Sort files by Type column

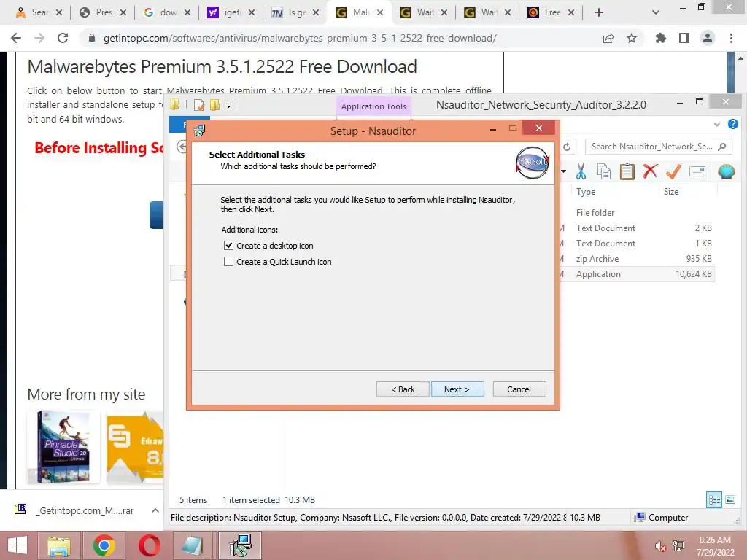(586, 192)
